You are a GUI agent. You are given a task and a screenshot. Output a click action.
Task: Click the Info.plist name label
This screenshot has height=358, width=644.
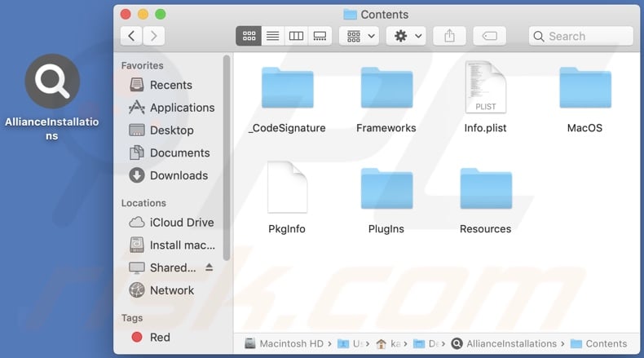(x=486, y=128)
